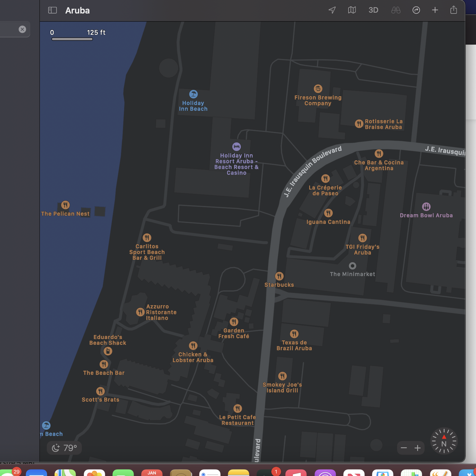The width and height of the screenshot is (476, 476).
Task: Zoom in using the plus map button
Action: tap(418, 448)
